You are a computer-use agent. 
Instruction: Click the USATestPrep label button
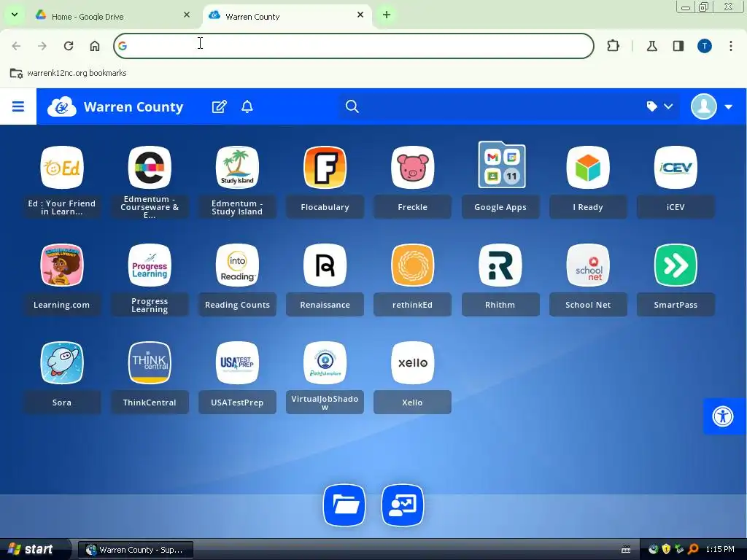[237, 402]
